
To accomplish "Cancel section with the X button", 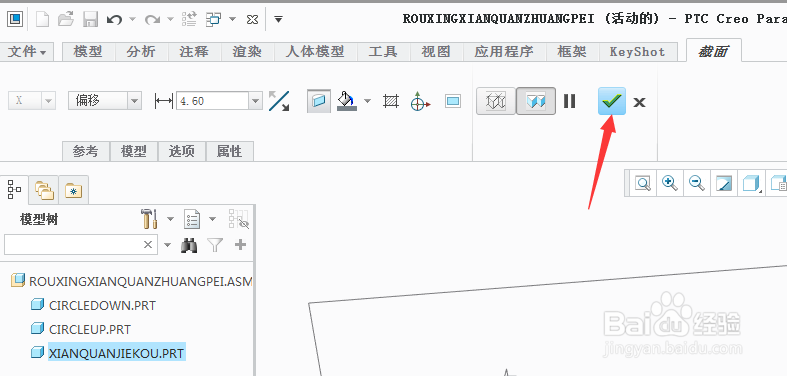I will point(639,102).
